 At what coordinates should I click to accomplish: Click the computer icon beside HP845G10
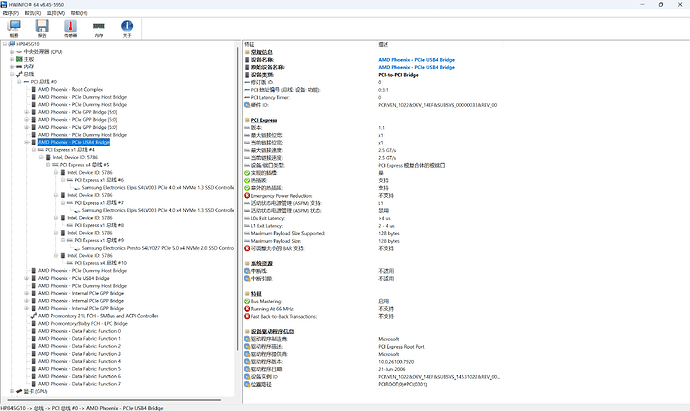[12, 44]
